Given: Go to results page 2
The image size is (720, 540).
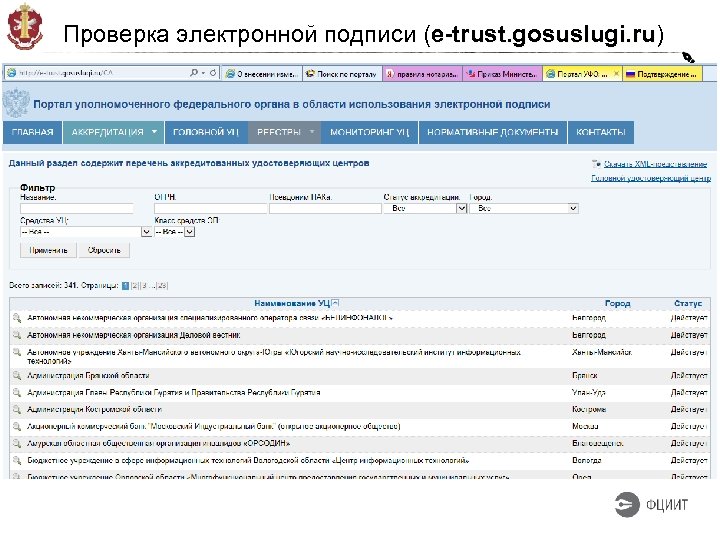Looking at the screenshot, I should coord(135,286).
